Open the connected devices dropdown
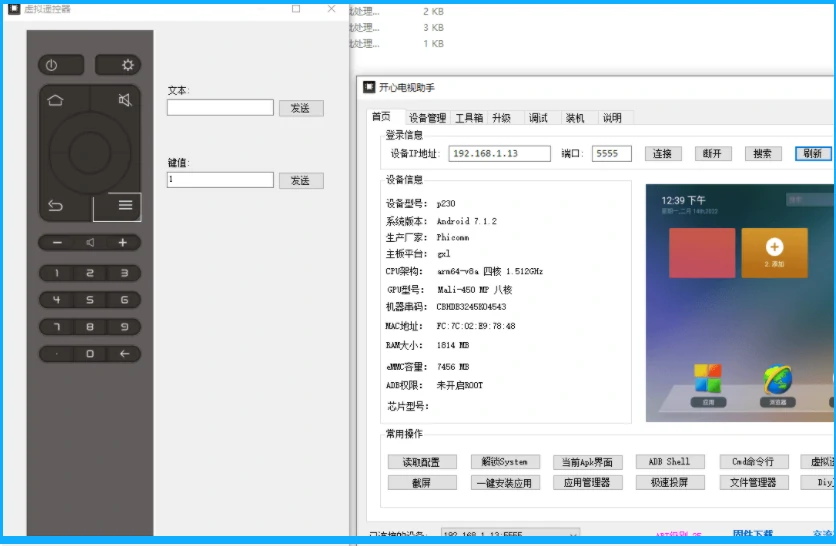Image resolution: width=836 pixels, height=546 pixels. (572, 535)
